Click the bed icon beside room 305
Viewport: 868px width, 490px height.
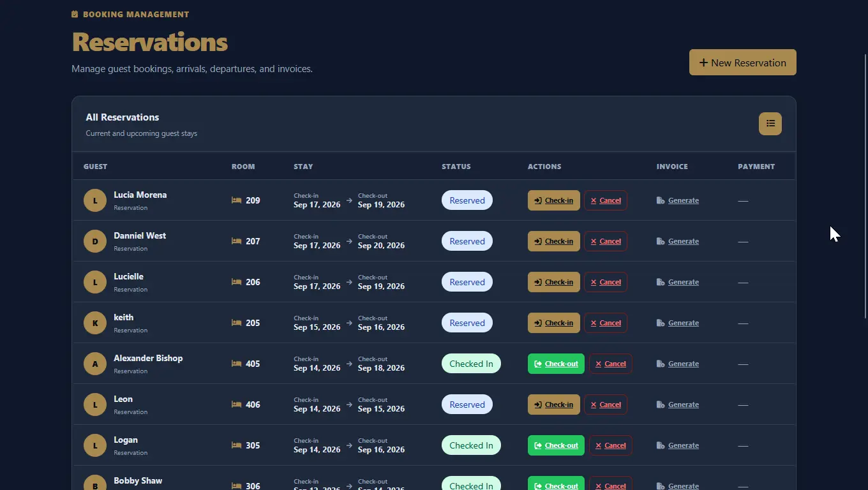pos(236,445)
